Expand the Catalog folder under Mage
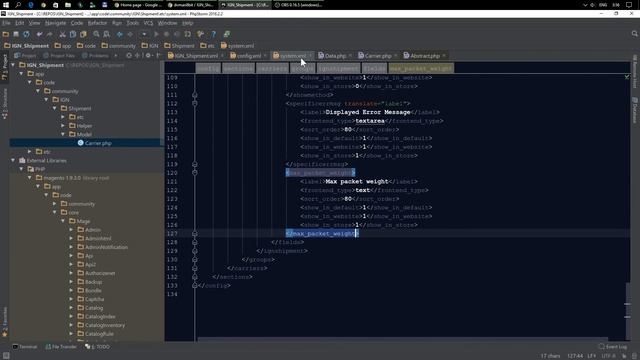Screen dimensions: 640x360 pos(71,308)
